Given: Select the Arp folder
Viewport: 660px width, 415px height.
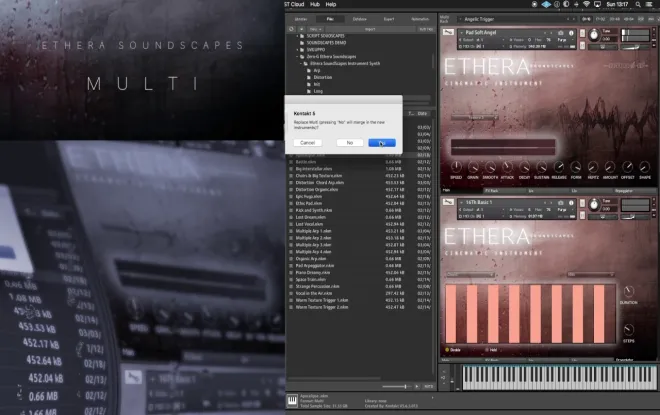Looking at the screenshot, I should tap(317, 70).
